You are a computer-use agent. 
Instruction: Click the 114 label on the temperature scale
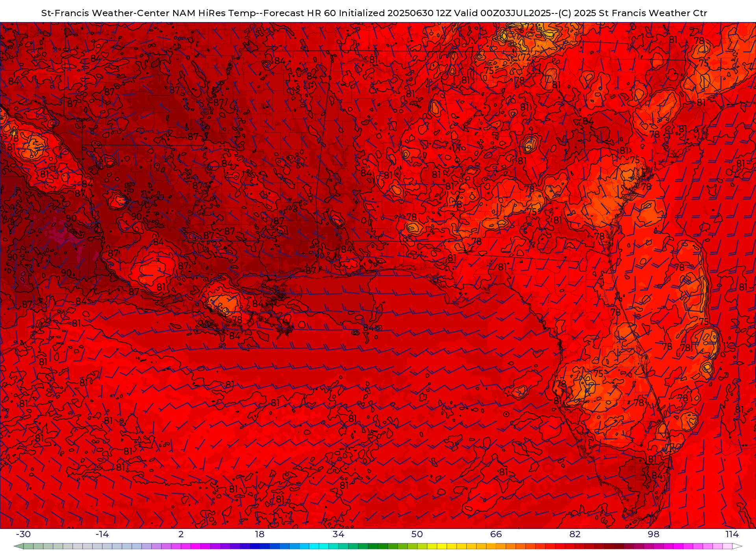click(x=732, y=534)
